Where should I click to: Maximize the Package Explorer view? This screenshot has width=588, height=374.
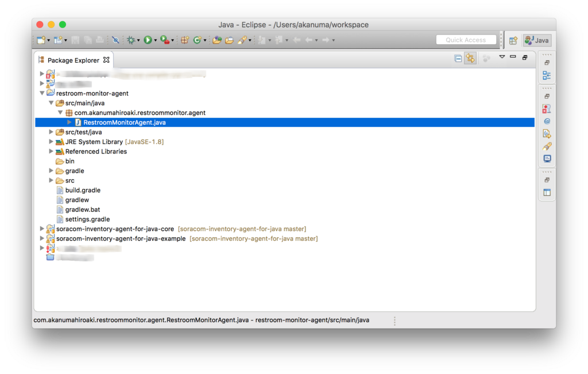point(525,57)
